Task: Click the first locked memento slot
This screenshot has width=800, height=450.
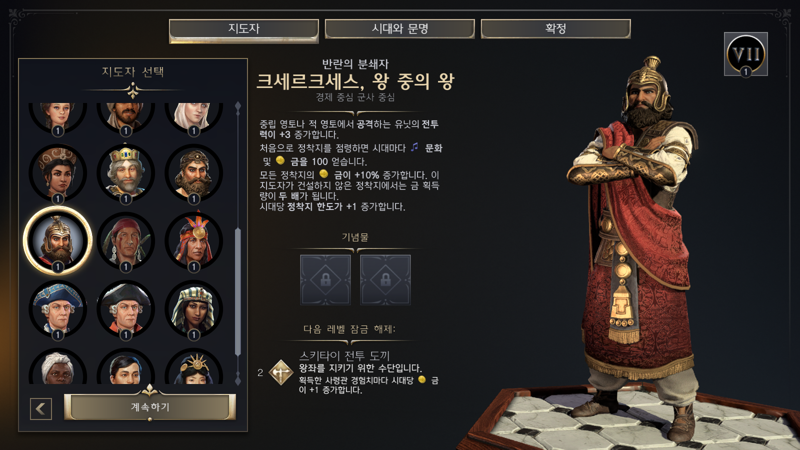Action: coord(326,280)
